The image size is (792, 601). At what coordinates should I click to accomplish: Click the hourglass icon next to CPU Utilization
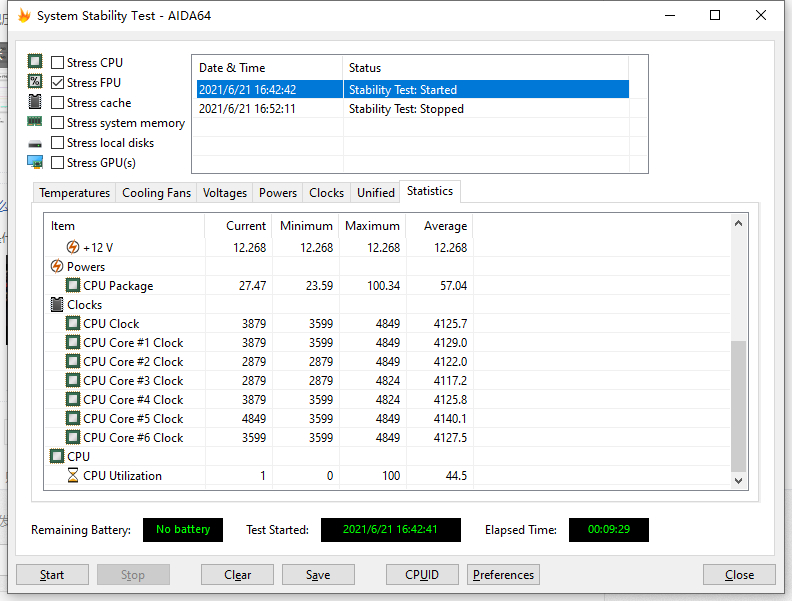coord(73,475)
